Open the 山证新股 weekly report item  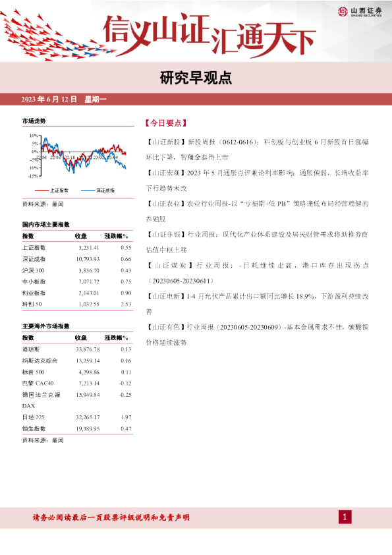pos(257,150)
